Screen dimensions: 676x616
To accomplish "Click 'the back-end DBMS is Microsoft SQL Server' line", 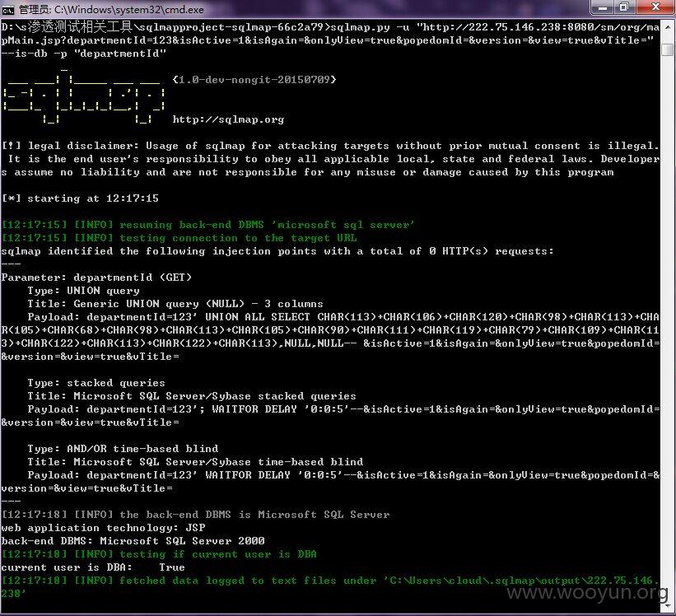I will pyautogui.click(x=195, y=515).
